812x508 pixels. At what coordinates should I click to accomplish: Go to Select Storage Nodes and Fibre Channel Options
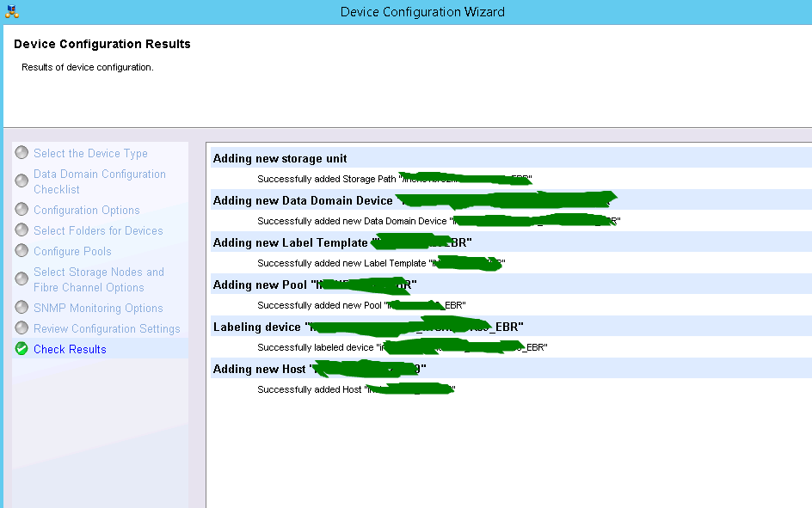(99, 280)
